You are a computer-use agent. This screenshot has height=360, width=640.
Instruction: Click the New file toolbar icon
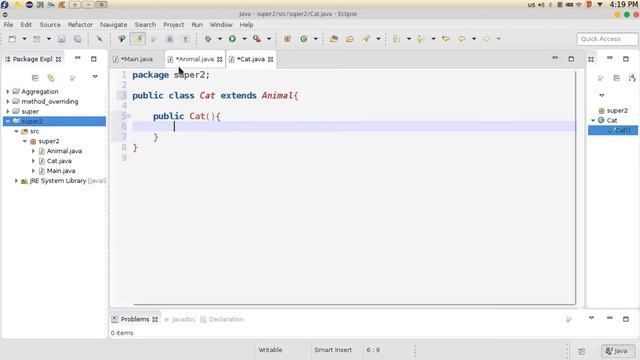[x=12, y=39]
